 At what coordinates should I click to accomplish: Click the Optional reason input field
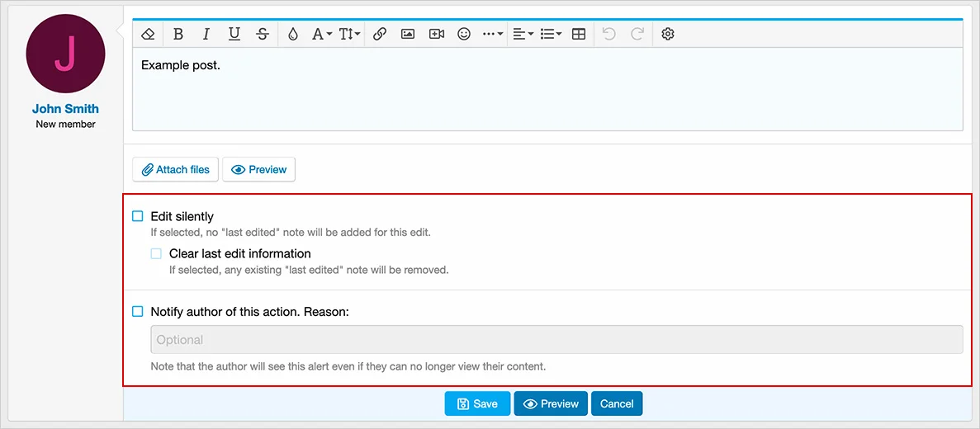click(556, 340)
